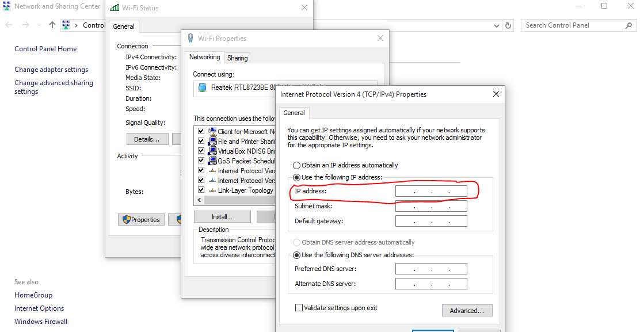Select Obtain an IP address automatically
The height and width of the screenshot is (332, 644).
(x=296, y=165)
